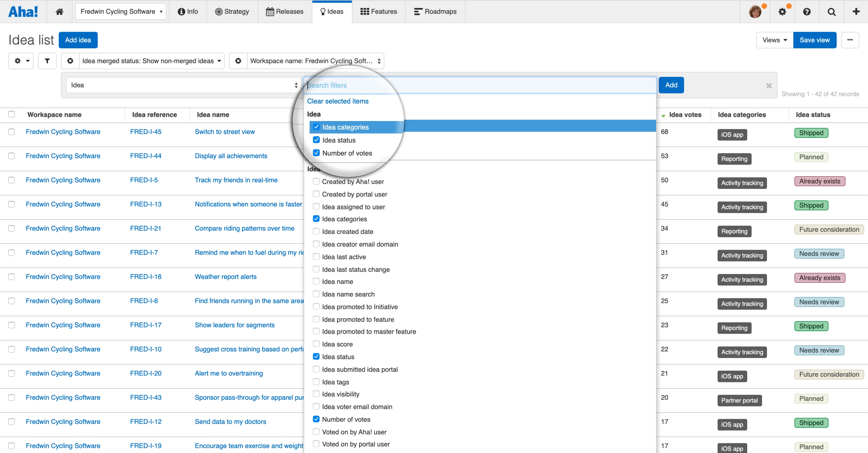Click the funnel filter icon
This screenshot has width=868, height=453.
[47, 61]
